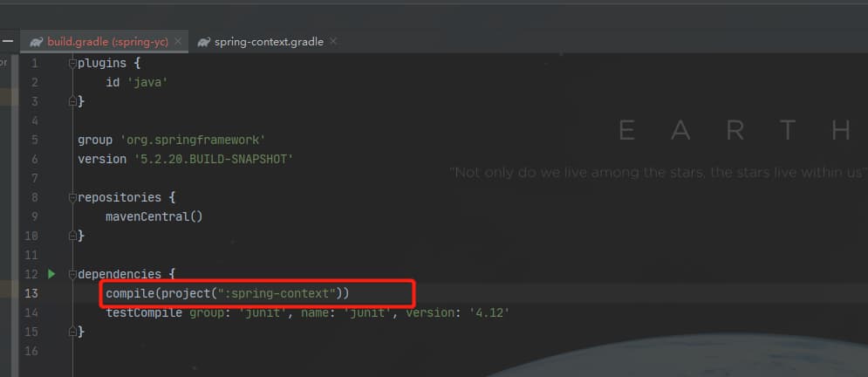
Task: Switch to the build.gradle (:spring-yc) tab
Action: (107, 42)
